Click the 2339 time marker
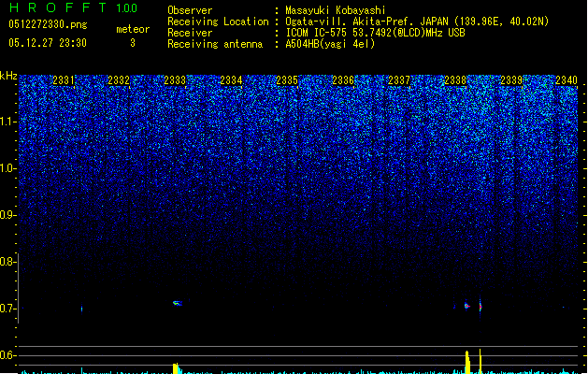Screen dimensions: 588x374 (x=511, y=80)
